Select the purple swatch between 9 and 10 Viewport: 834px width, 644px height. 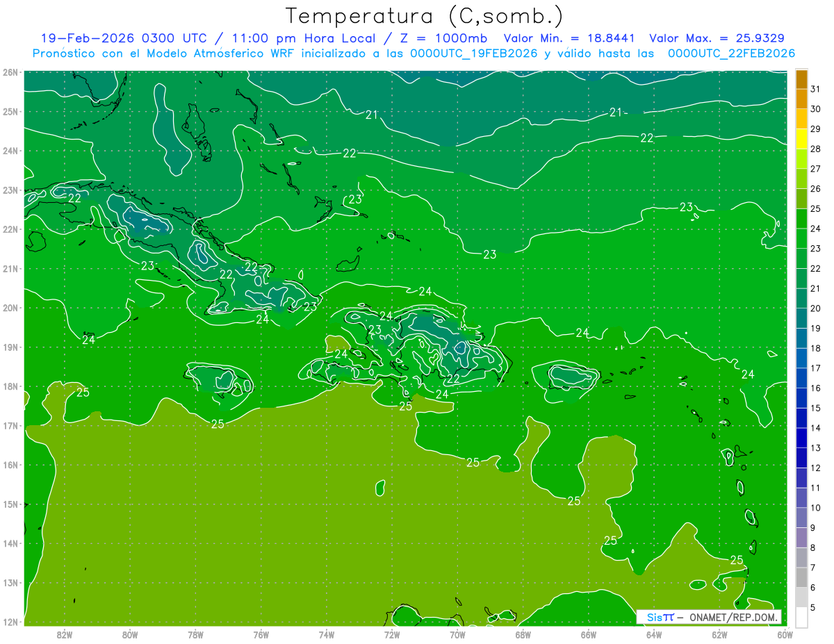coord(801,518)
